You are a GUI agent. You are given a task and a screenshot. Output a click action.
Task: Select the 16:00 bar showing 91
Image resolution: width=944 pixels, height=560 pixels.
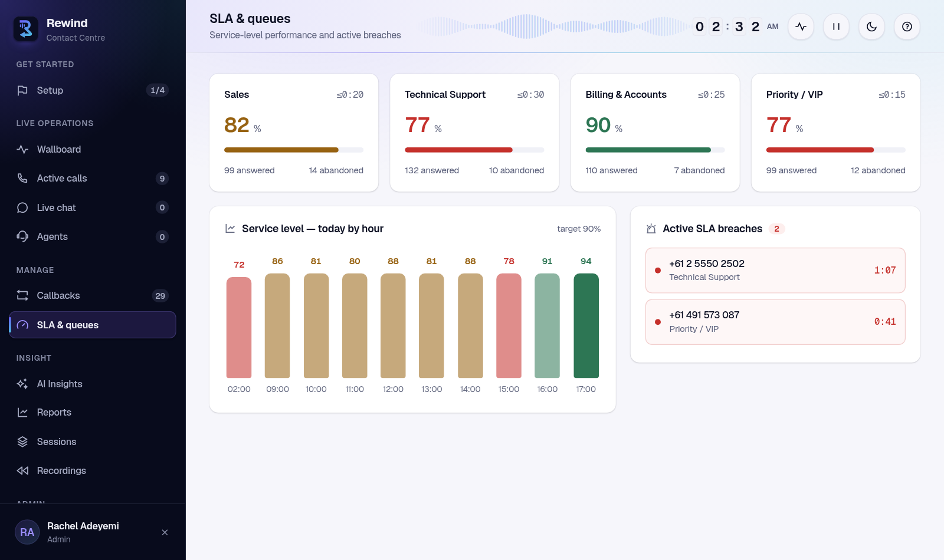point(547,325)
